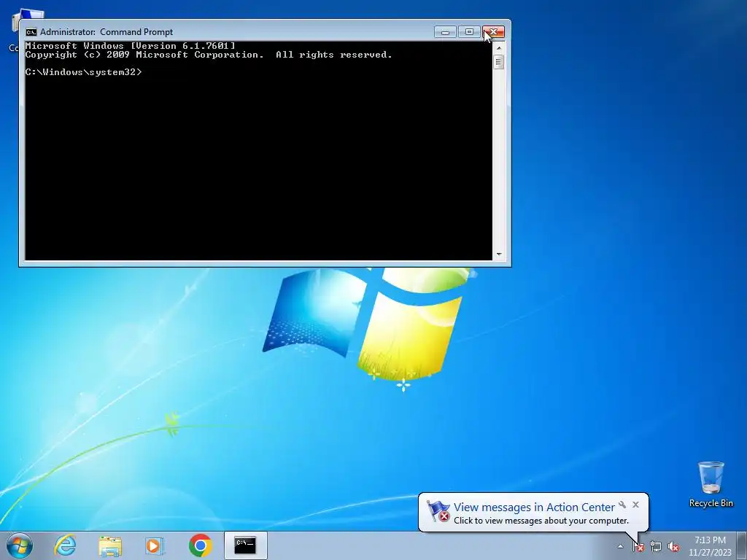Maximize the Command Prompt window
Screen dimensions: 747x560
469,32
